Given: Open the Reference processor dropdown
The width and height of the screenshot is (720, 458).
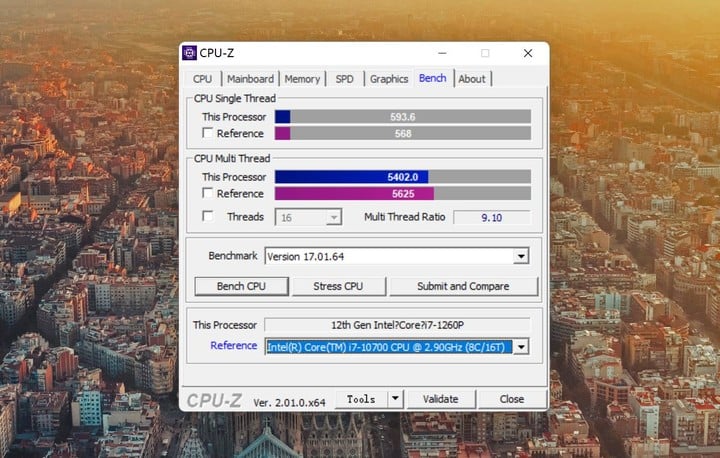Looking at the screenshot, I should click(x=520, y=347).
